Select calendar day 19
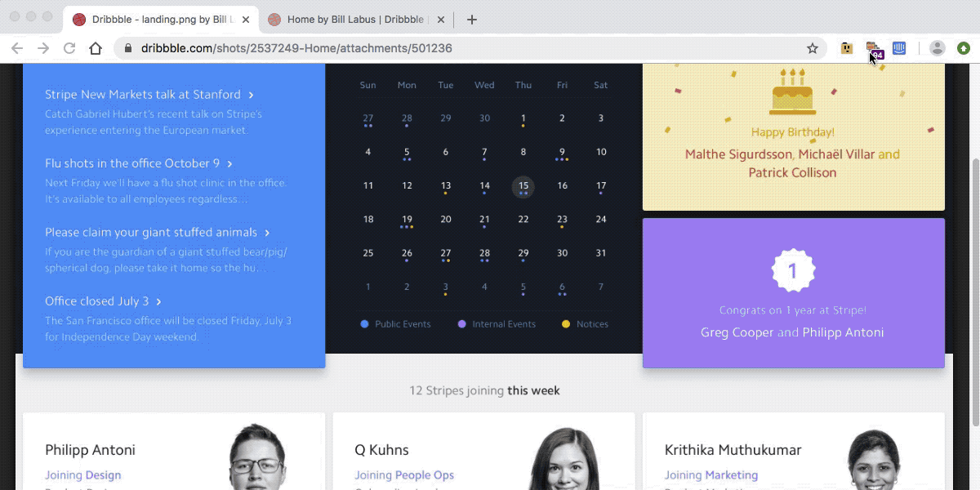Viewport: 980px width, 490px height. [x=407, y=220]
